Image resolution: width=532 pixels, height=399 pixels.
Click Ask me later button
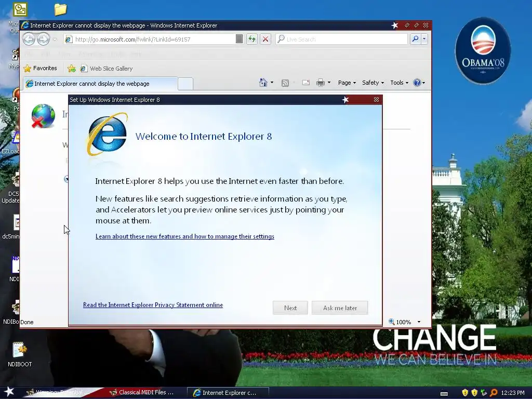(x=340, y=308)
